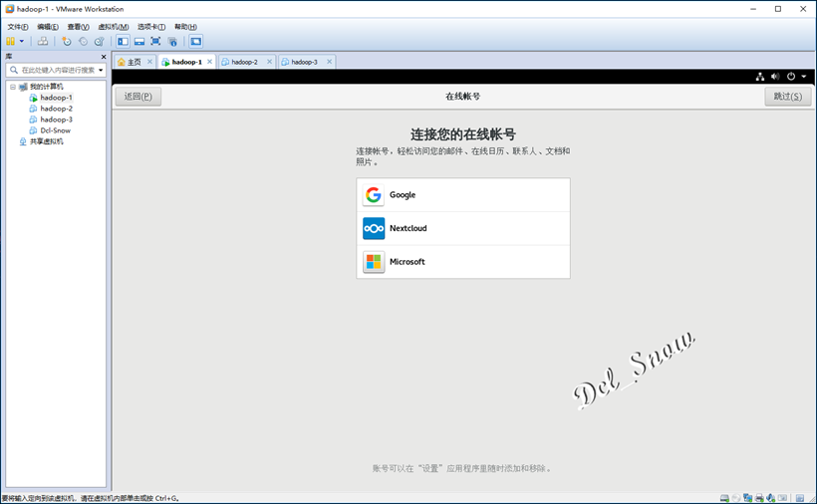Image resolution: width=817 pixels, height=504 pixels.
Task: Open the guest system menu dropdown arrow
Action: click(x=803, y=77)
